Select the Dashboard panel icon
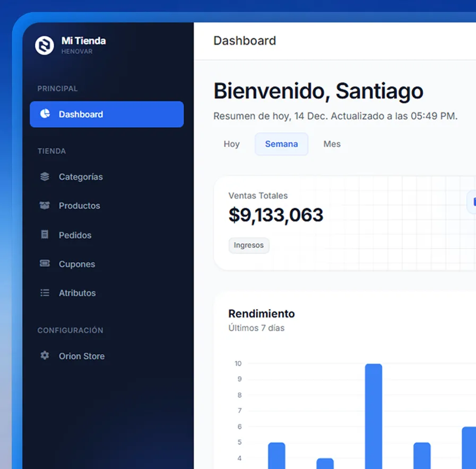 click(x=45, y=114)
